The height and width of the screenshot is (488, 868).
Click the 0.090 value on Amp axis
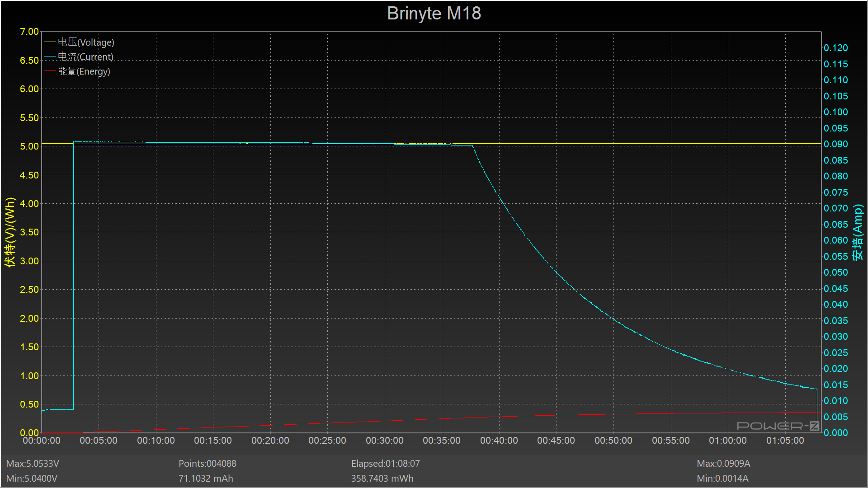pyautogui.click(x=835, y=144)
